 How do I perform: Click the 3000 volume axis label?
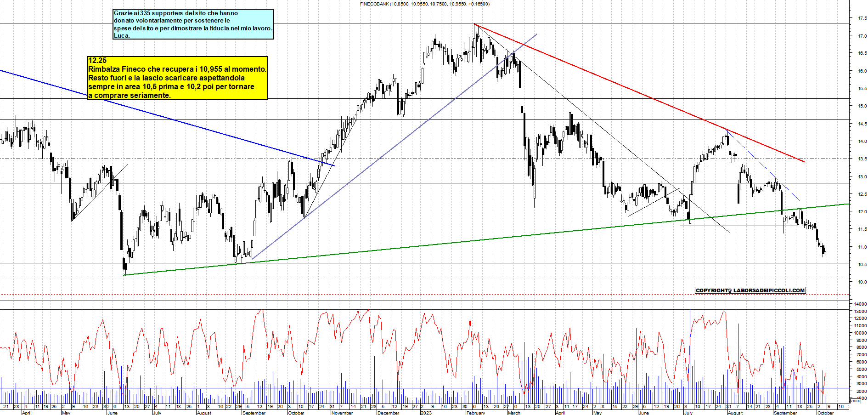tap(862, 384)
